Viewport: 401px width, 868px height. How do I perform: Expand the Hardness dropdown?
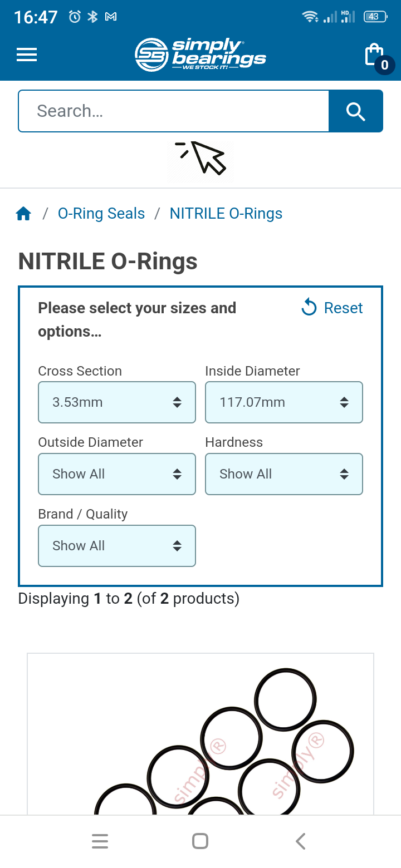[x=284, y=474]
